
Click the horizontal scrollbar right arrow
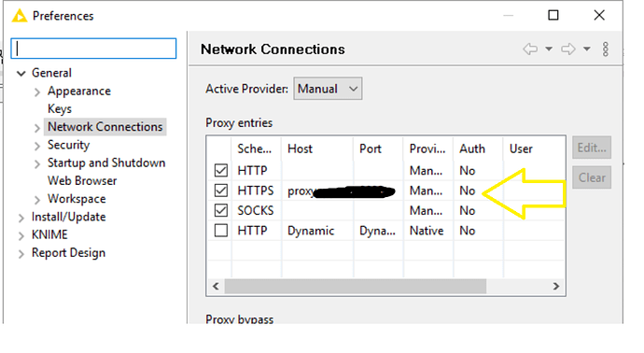(556, 286)
